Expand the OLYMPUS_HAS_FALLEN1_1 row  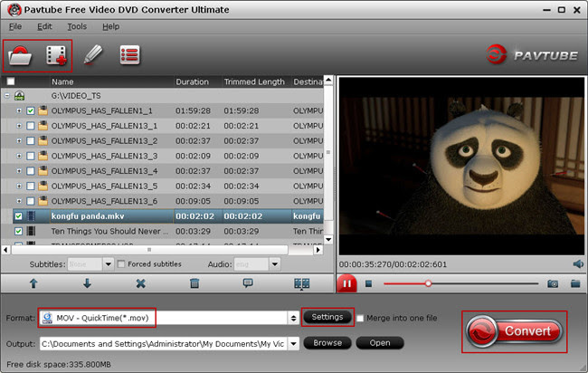click(19, 110)
